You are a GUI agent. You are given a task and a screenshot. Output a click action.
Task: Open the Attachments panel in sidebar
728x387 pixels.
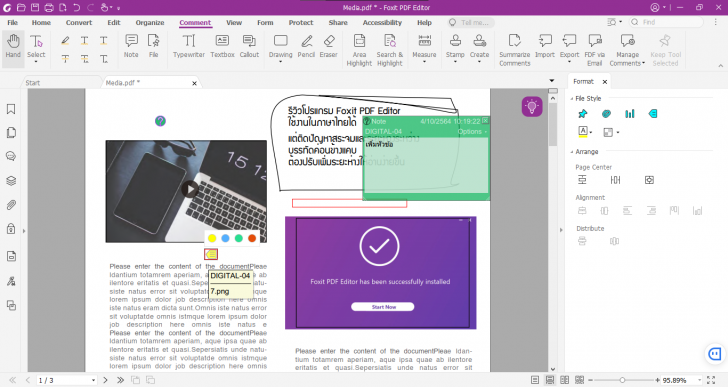tap(11, 205)
